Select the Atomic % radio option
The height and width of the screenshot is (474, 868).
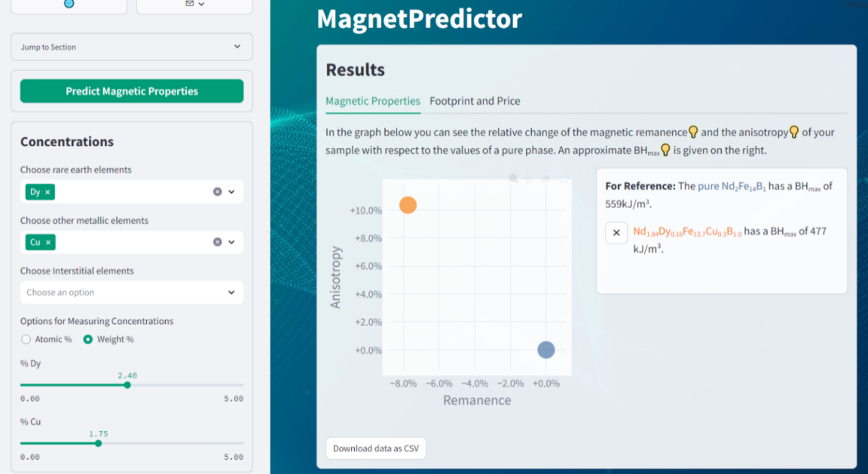click(26, 339)
